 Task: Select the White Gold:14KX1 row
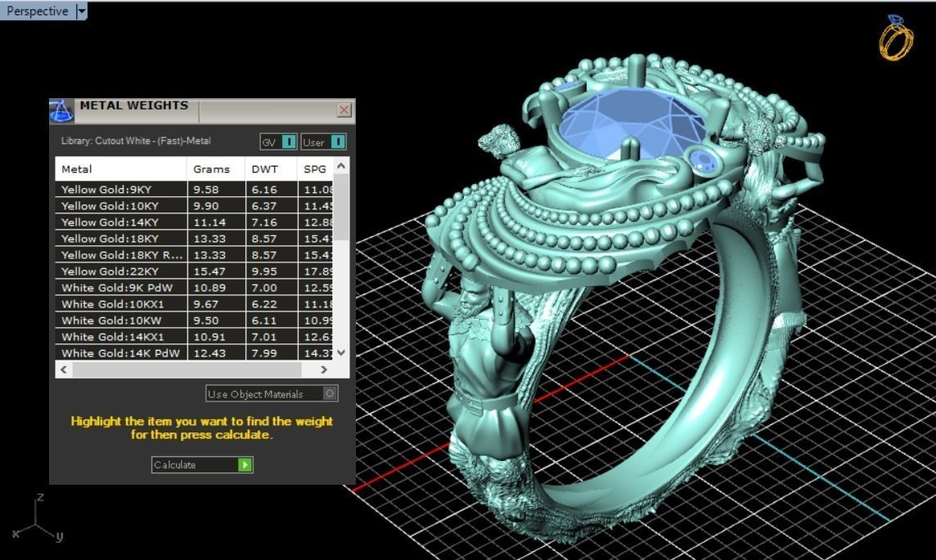pyautogui.click(x=194, y=337)
